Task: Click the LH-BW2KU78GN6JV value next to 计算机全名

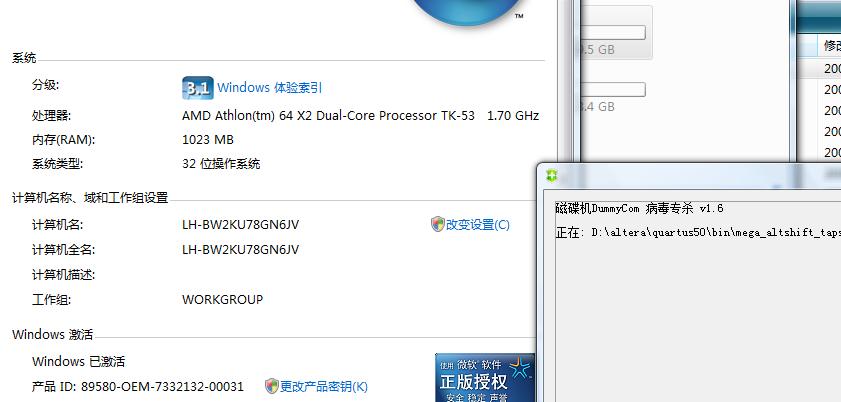Action: (x=240, y=250)
